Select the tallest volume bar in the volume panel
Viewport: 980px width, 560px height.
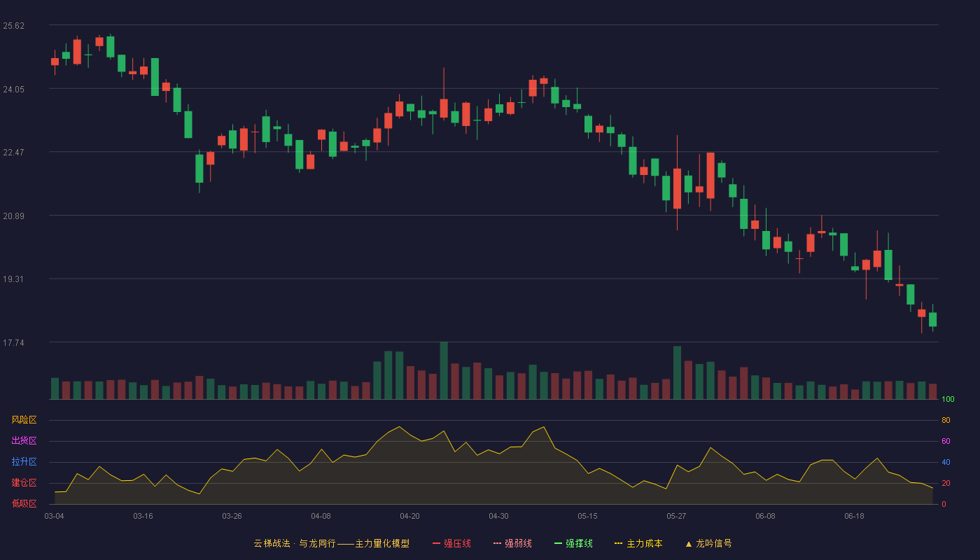pos(444,370)
